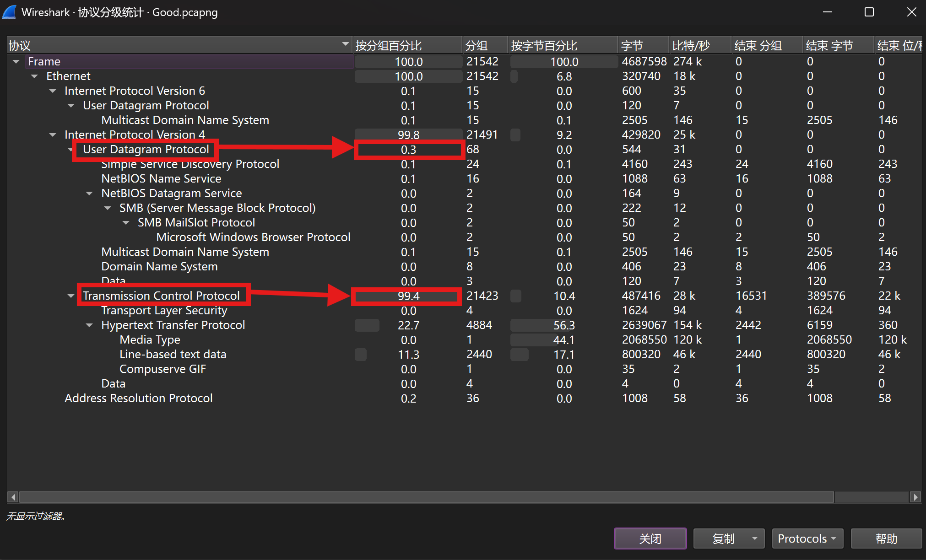Select the Compuserve GIF row
Image resolution: width=926 pixels, height=560 pixels.
click(464, 369)
